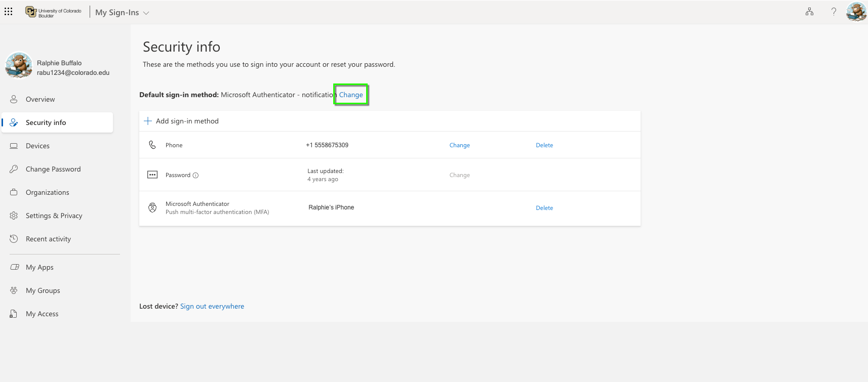868x382 pixels.
Task: Open the Overview page in sidebar
Action: point(40,99)
